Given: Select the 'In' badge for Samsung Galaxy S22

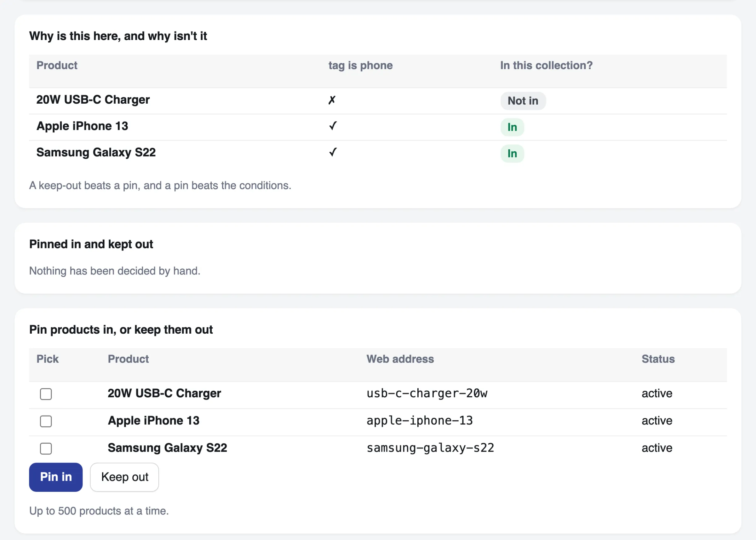Looking at the screenshot, I should [512, 154].
